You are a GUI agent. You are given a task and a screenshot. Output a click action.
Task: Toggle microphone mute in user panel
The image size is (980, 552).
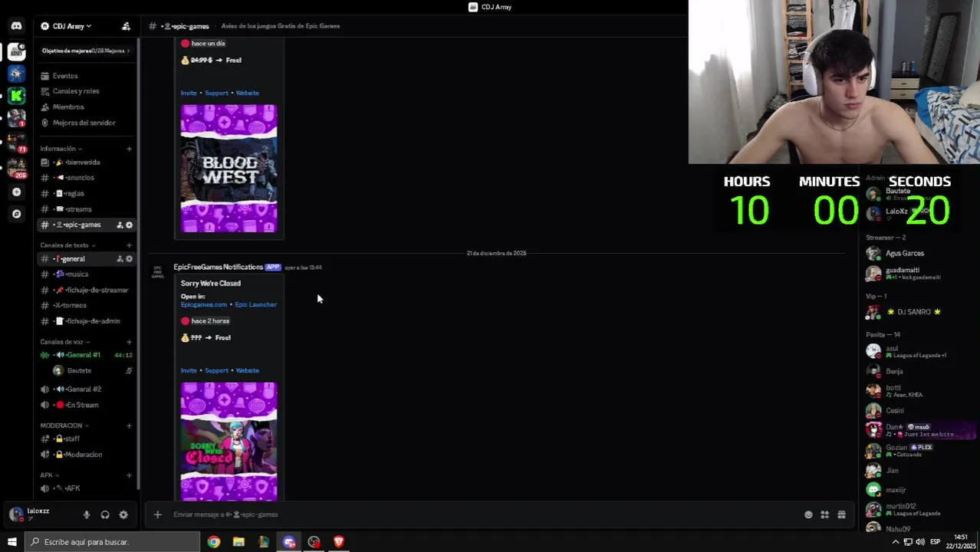tap(87, 515)
